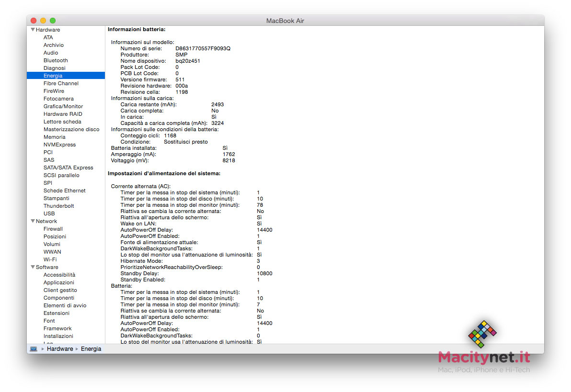Click the Informazioni batteria heading
The width and height of the screenshot is (571, 392).
(137, 29)
